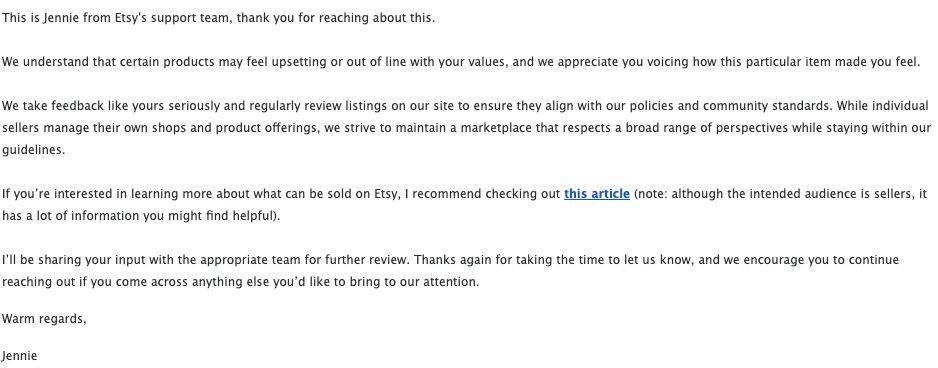
Task: Click the greeting line introducing Jennie from Etsy
Action: pos(218,18)
